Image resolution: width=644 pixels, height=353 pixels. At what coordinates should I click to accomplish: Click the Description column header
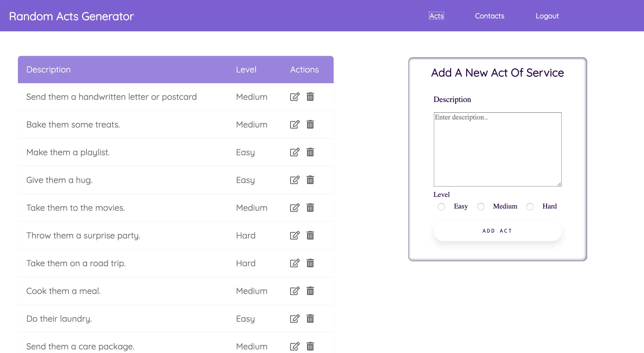49,70
